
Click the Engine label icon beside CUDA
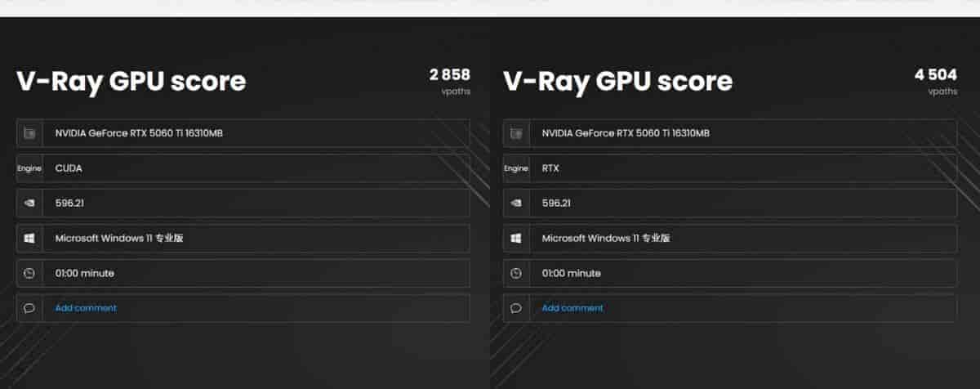(29, 168)
